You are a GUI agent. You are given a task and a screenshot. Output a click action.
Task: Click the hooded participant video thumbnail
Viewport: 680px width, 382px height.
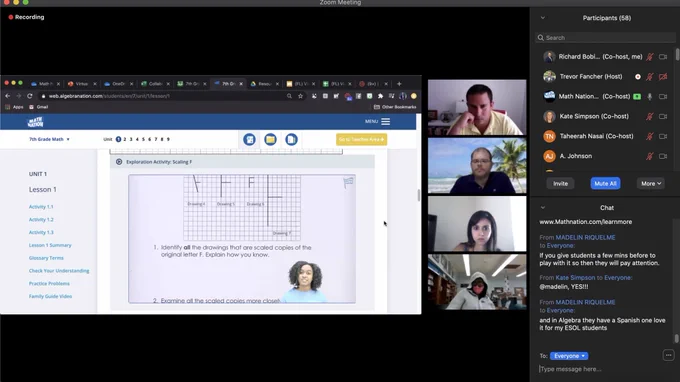477,282
